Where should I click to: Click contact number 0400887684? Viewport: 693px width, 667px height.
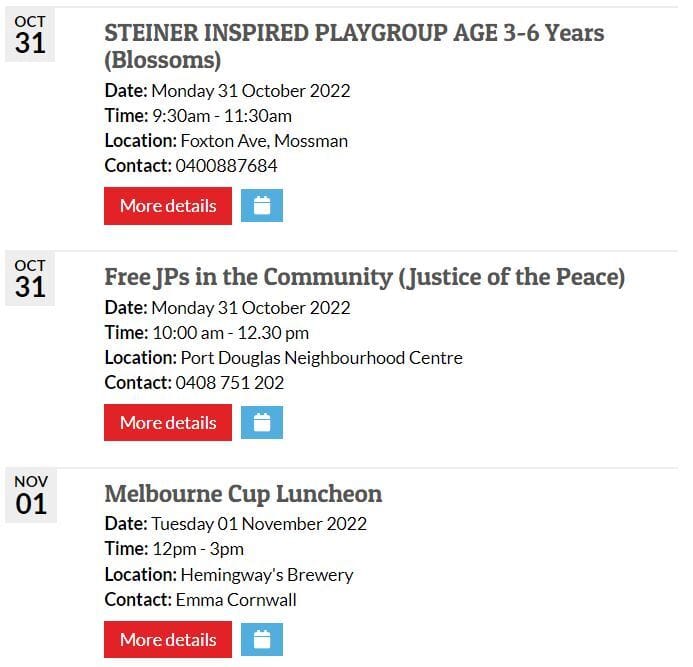point(226,166)
